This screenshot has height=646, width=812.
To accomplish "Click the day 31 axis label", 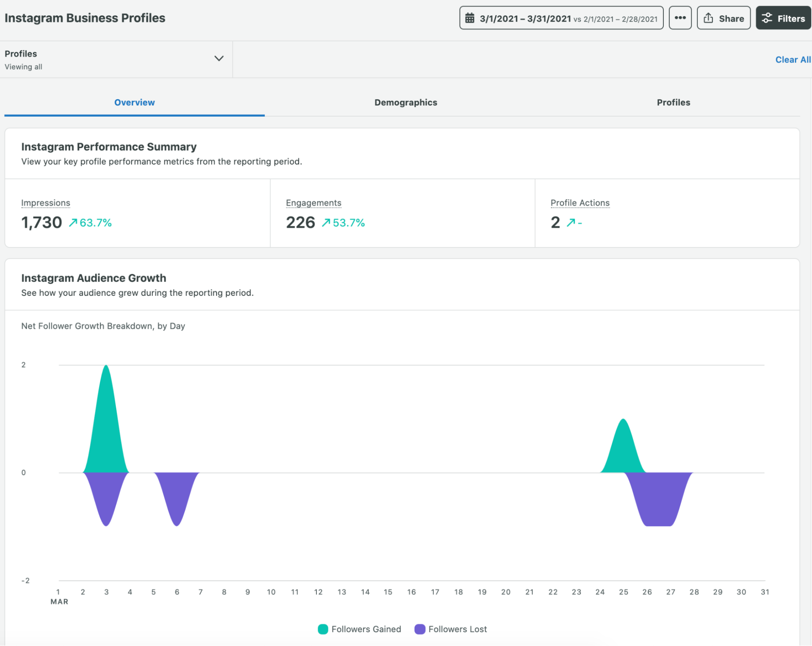I will [x=765, y=592].
